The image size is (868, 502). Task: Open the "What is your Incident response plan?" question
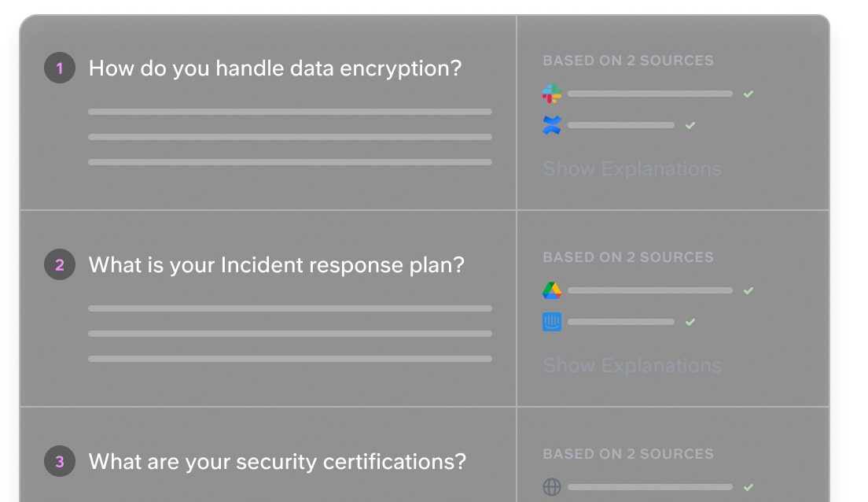pos(276,265)
